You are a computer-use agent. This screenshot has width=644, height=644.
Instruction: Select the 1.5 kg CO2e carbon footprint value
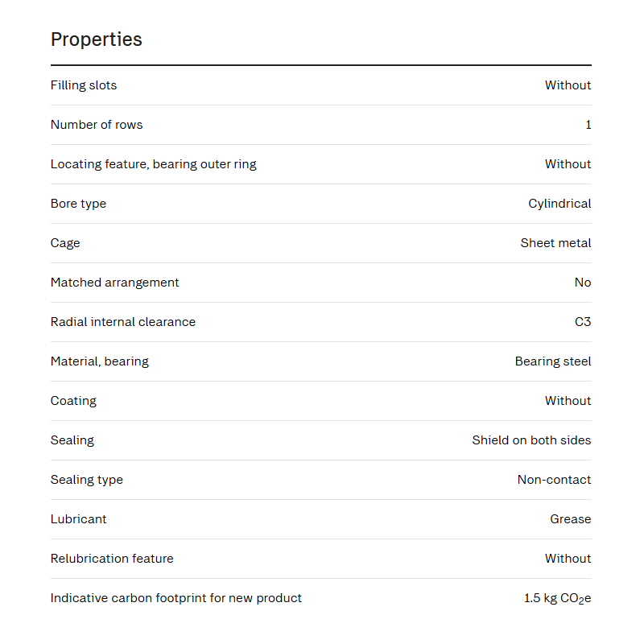click(x=557, y=598)
